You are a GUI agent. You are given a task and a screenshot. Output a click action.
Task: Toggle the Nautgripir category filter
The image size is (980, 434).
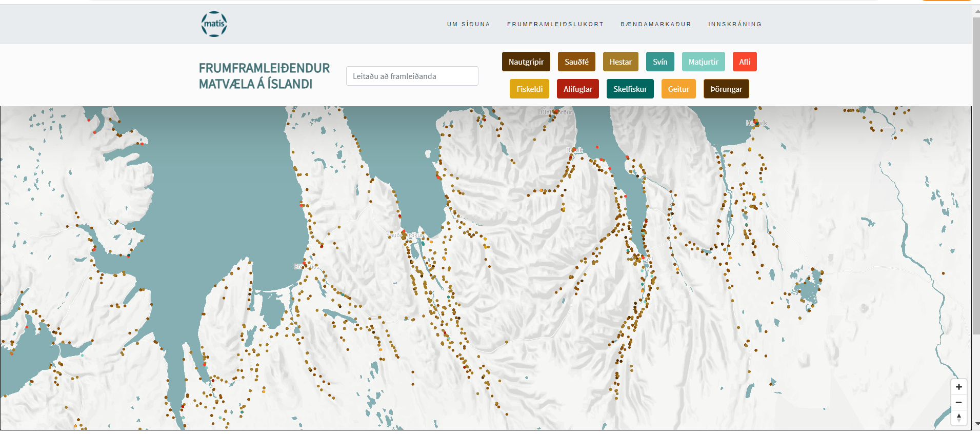526,62
